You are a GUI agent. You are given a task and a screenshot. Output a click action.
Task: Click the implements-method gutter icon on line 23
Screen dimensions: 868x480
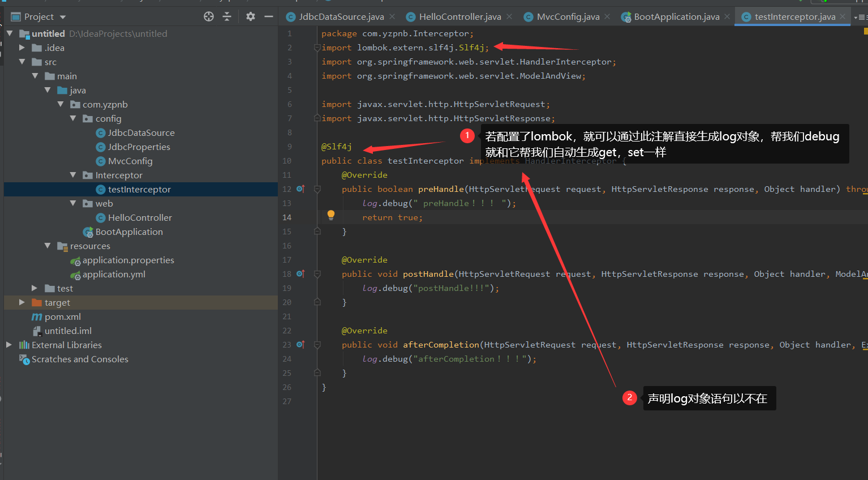300,344
